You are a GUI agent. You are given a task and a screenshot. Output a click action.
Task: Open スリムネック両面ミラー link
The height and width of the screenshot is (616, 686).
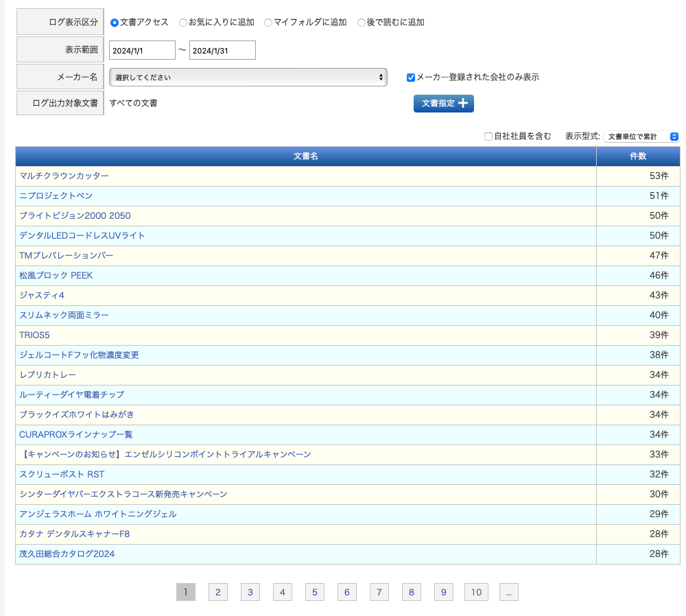click(x=64, y=315)
